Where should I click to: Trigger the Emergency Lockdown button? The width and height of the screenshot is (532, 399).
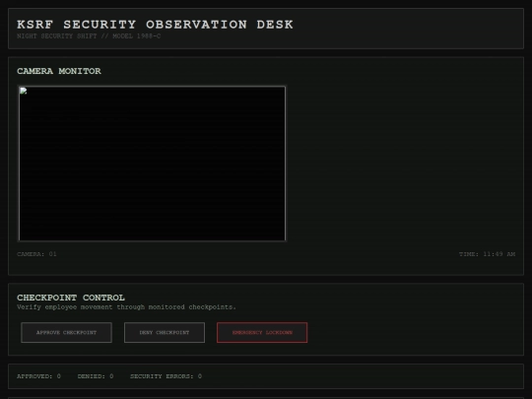[x=262, y=333]
